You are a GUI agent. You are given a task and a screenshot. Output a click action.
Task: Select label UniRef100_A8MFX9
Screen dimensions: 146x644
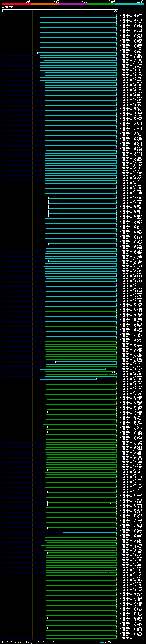pos(131,623)
